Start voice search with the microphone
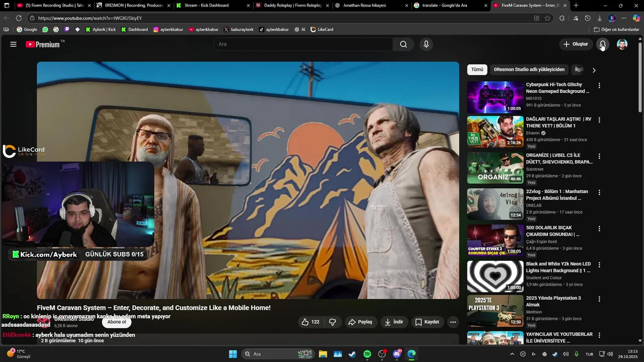The width and height of the screenshot is (644, 362). click(426, 44)
